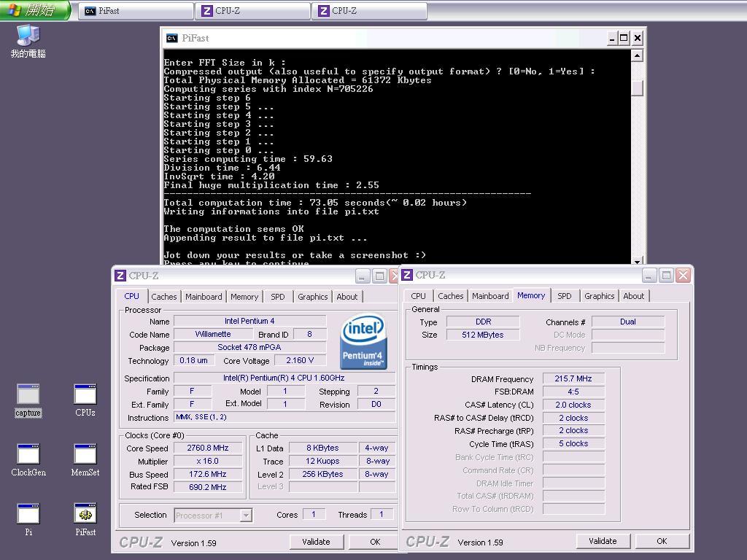Click the FSB:DRAM value 4:5

point(573,392)
